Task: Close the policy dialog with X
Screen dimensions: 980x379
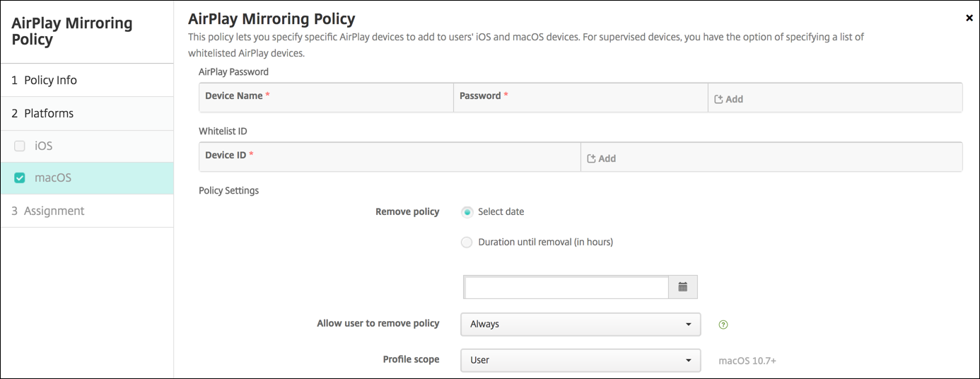Action: coord(969,18)
